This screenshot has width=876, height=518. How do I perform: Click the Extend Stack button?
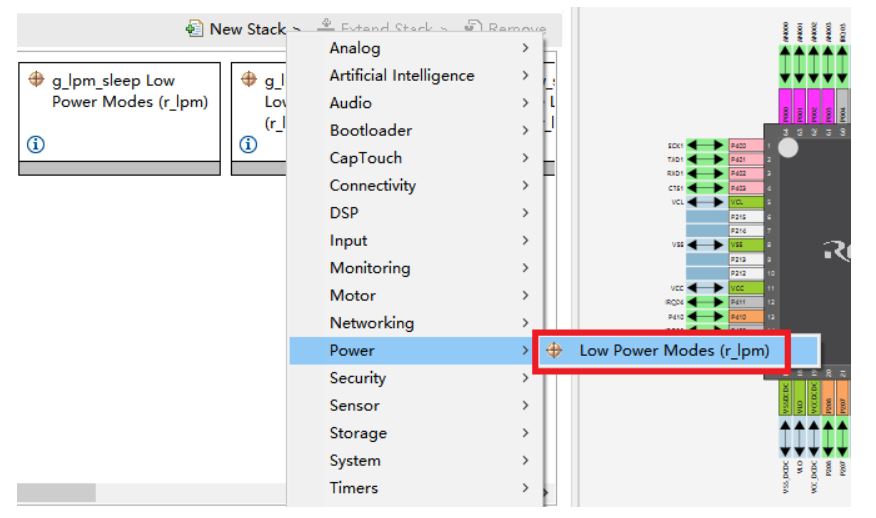click(x=383, y=28)
